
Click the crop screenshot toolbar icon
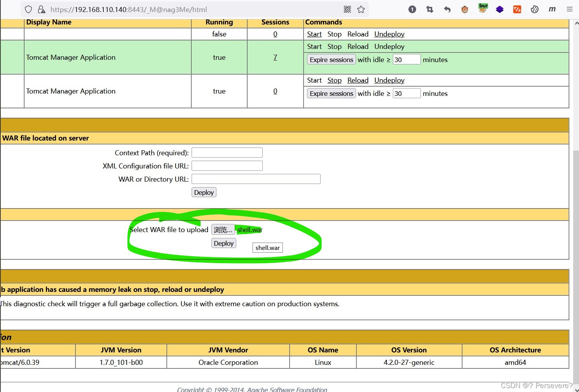[430, 9]
